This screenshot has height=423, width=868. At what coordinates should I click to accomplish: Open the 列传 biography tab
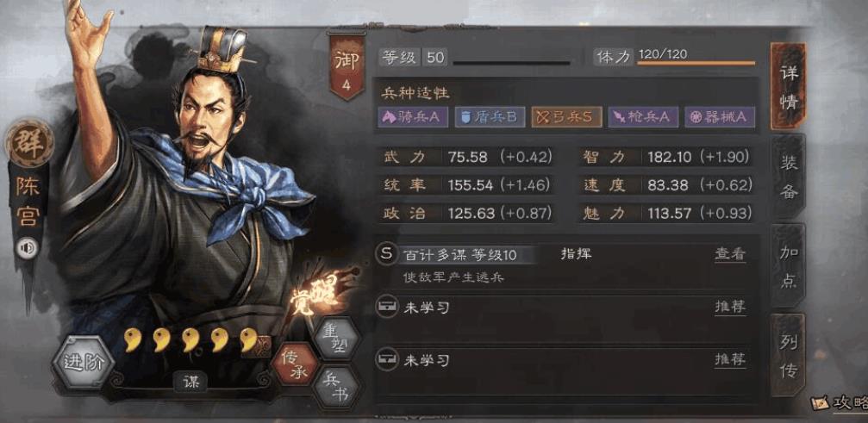(789, 356)
